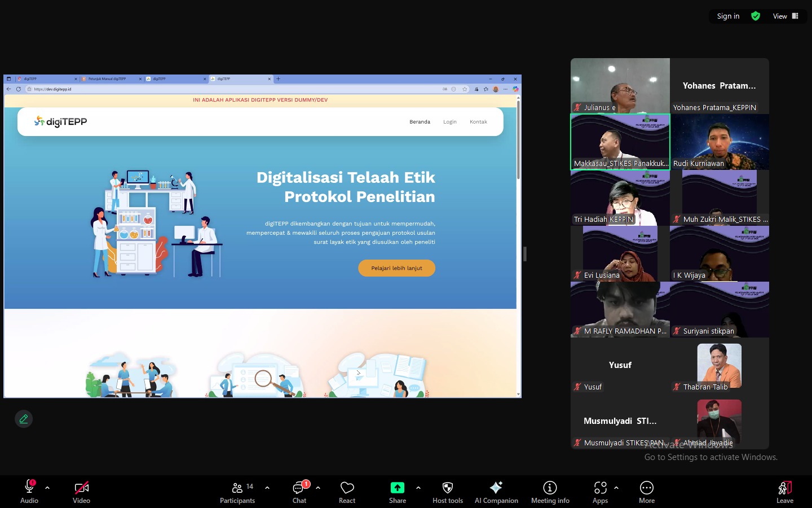
Task: Select I K Wijaya video tile
Action: [x=720, y=253]
